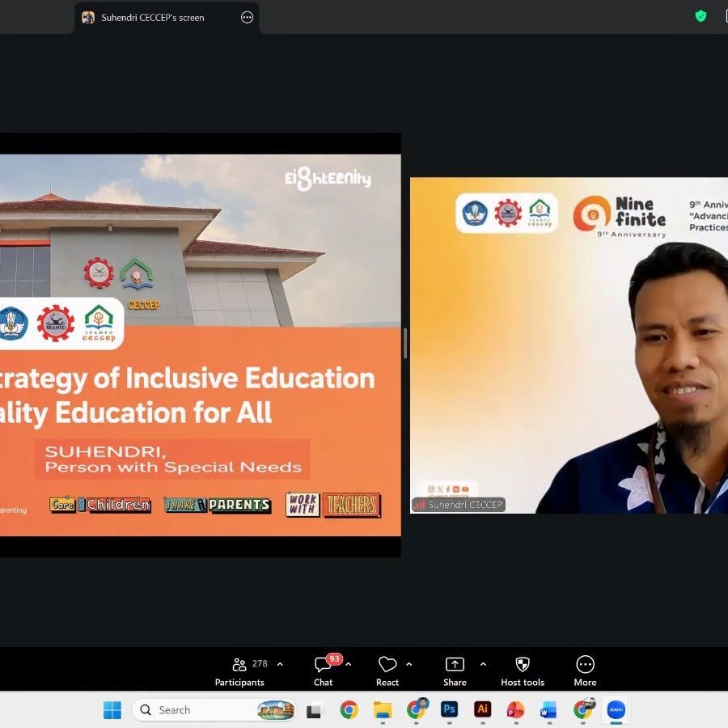Click the shared slide presentation area

(200, 345)
